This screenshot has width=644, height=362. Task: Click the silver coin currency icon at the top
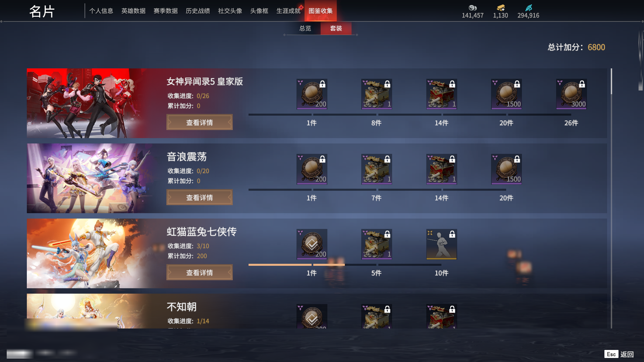473,8
